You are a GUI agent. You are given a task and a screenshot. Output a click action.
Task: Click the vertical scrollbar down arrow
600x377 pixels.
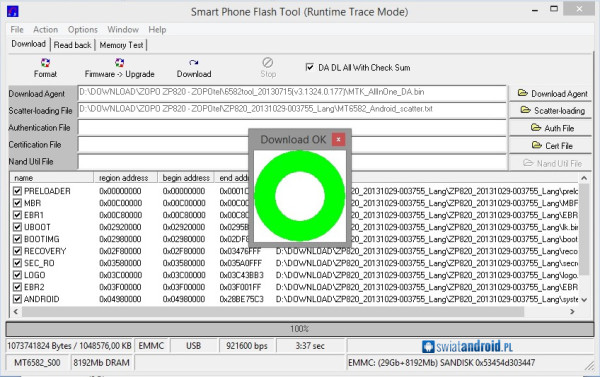[x=584, y=300]
